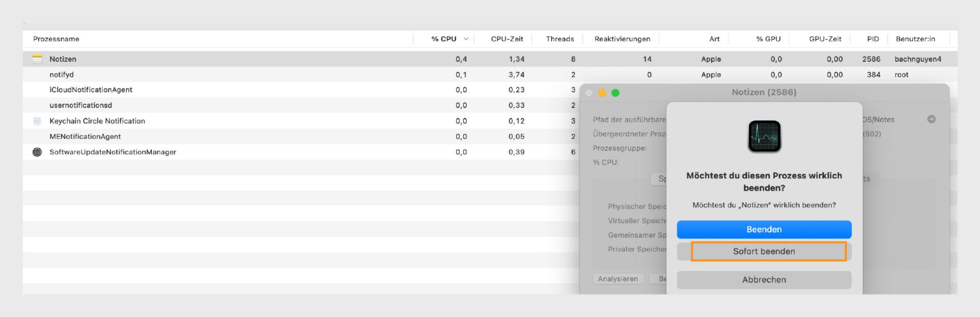The image size is (980, 317).
Task: Sort by the Reaktivierungen column header
Action: point(622,39)
